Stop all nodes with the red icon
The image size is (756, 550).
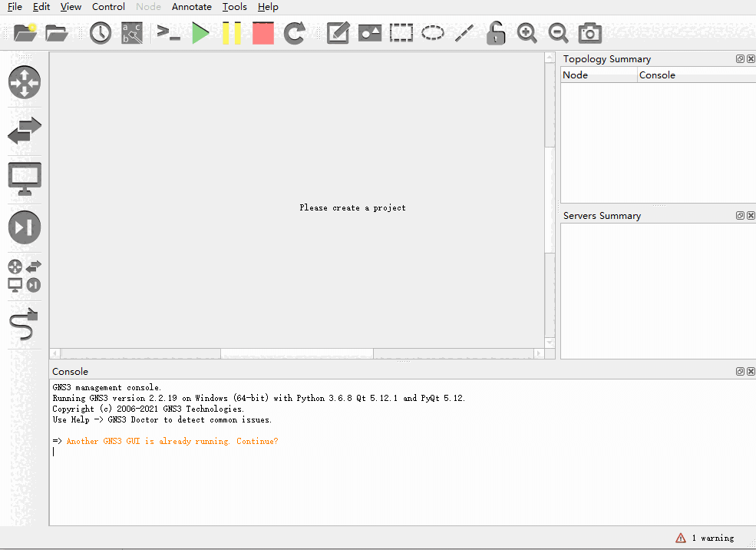(262, 32)
